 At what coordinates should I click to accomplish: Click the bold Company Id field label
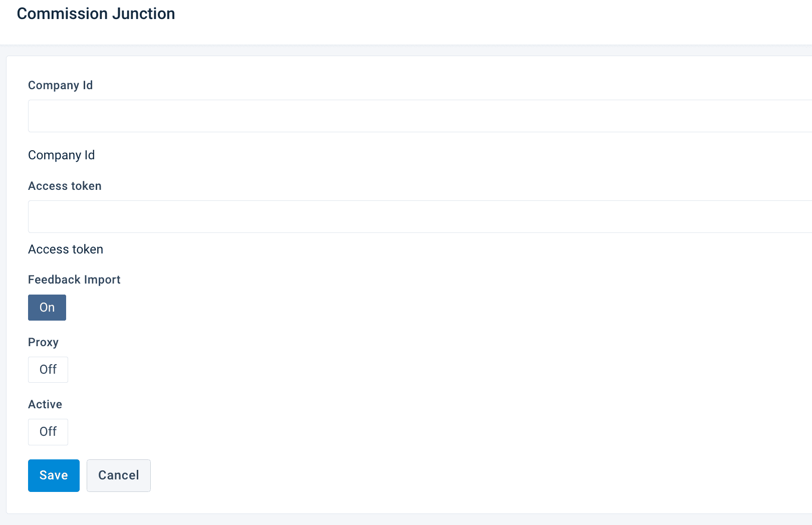[x=60, y=85]
